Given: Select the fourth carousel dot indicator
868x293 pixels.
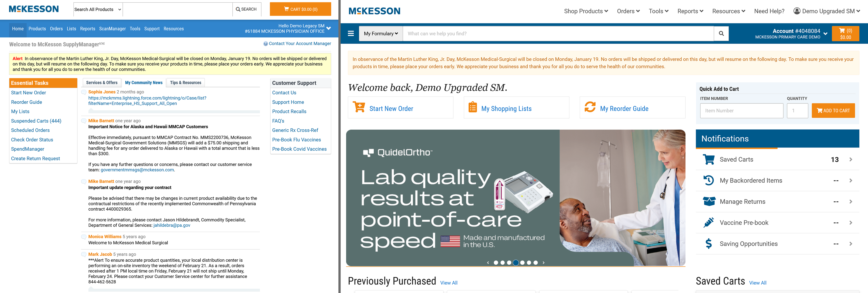Looking at the screenshot, I should tap(516, 263).
